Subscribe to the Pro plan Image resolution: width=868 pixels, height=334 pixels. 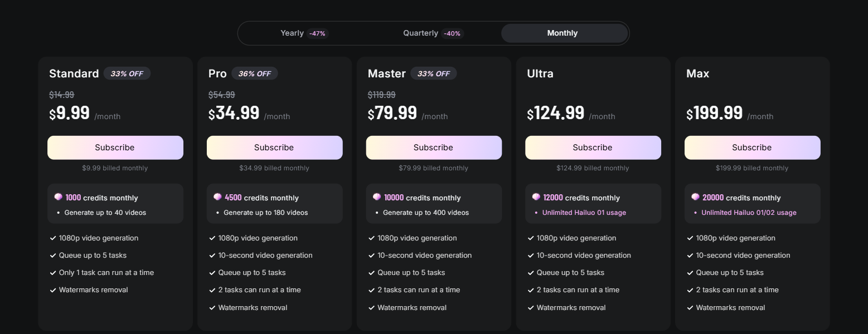(x=275, y=148)
